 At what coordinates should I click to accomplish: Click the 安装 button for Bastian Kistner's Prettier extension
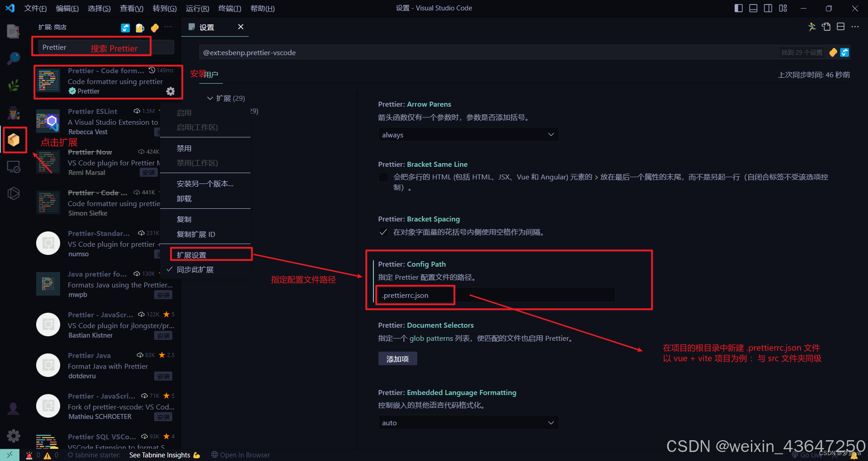(163, 336)
